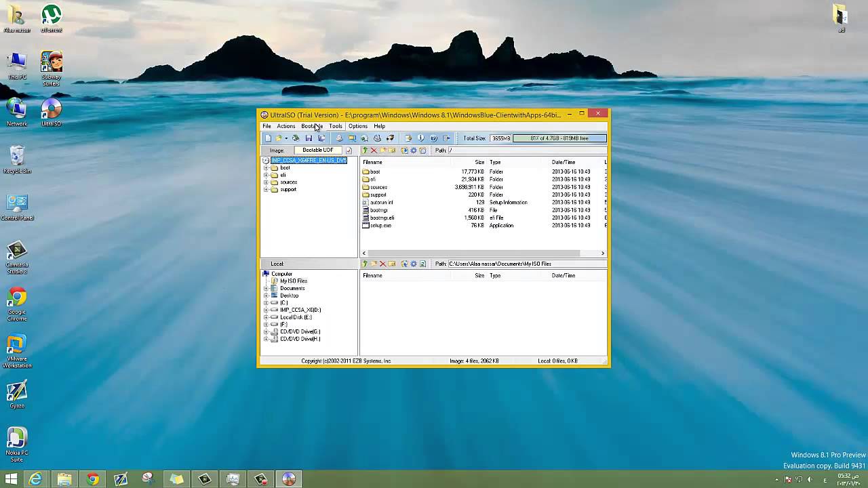Click the green Up arrow in the image pane toolbar
The image size is (868, 488).
click(x=365, y=150)
